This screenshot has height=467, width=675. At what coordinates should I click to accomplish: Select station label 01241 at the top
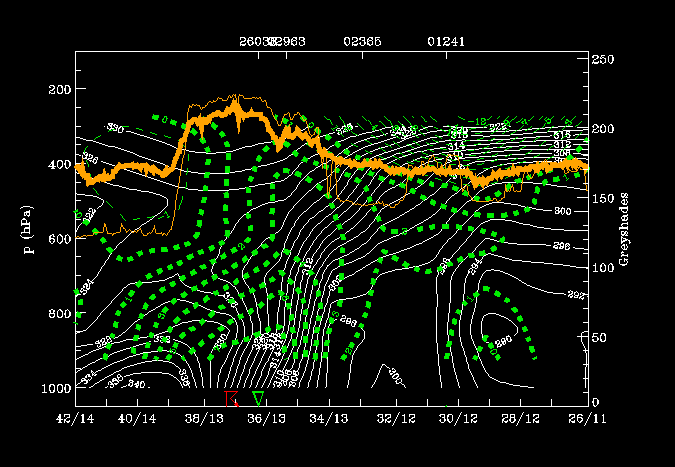pyautogui.click(x=445, y=42)
